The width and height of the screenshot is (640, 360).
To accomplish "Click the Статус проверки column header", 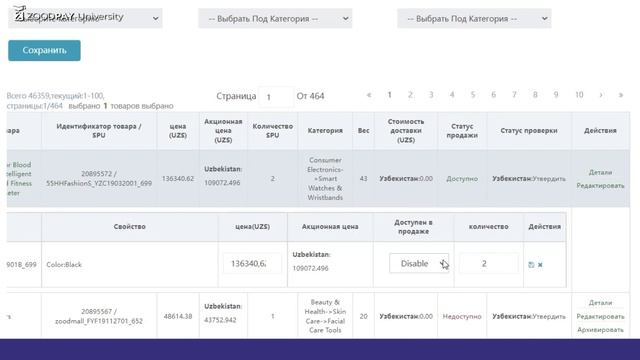I will [529, 131].
